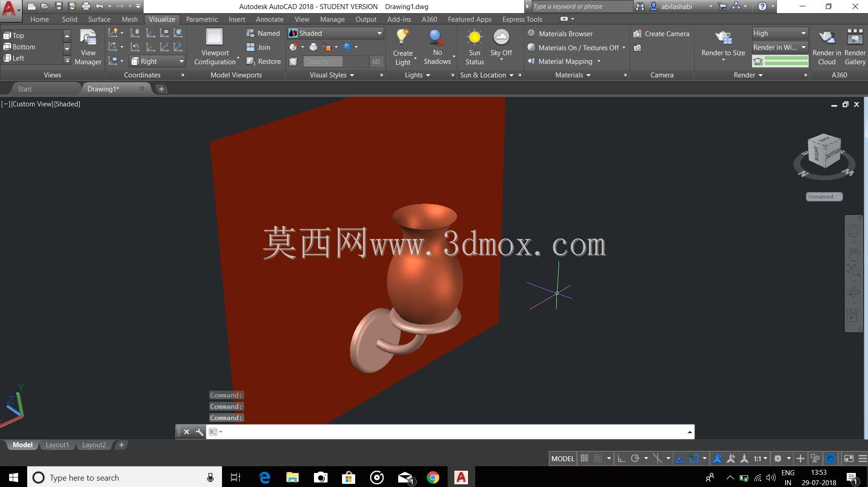This screenshot has height=487, width=868.
Task: Click the Undo arrow
Action: (100, 6)
